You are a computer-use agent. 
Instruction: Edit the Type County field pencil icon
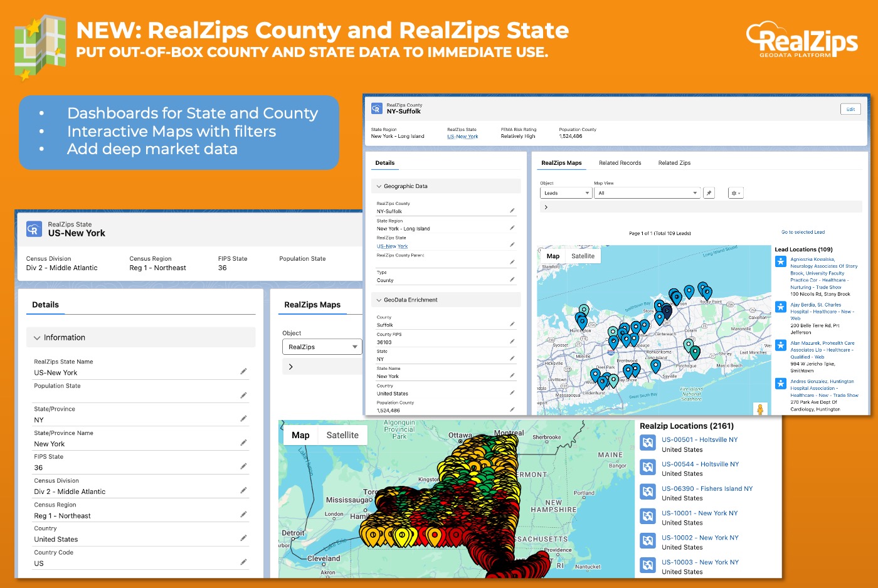[x=512, y=280]
